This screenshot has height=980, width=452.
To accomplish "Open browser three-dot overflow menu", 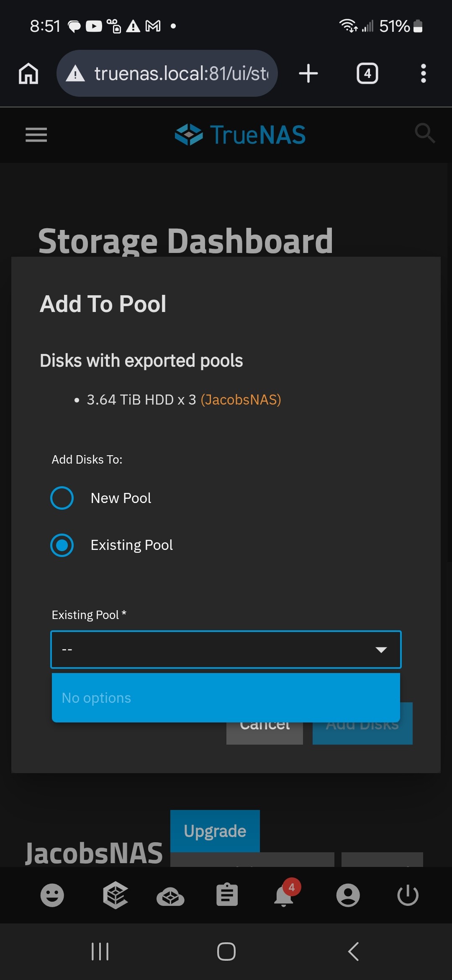I will pos(424,73).
